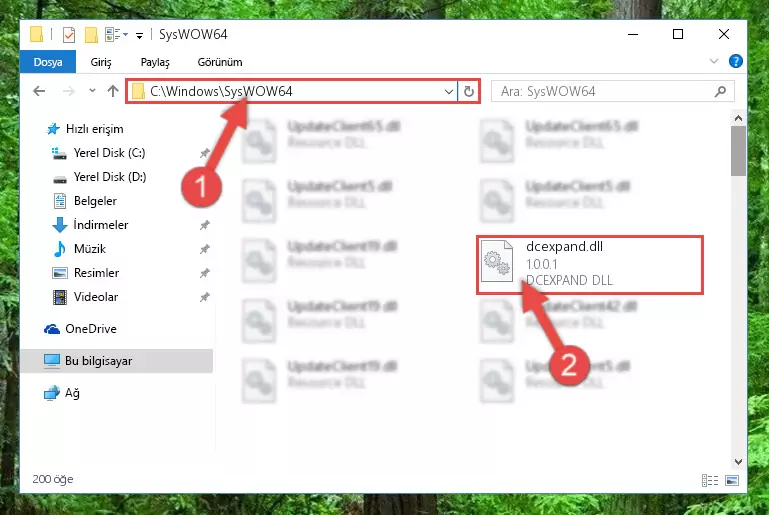
Task: Go up one folder level with up arrow
Action: click(113, 91)
